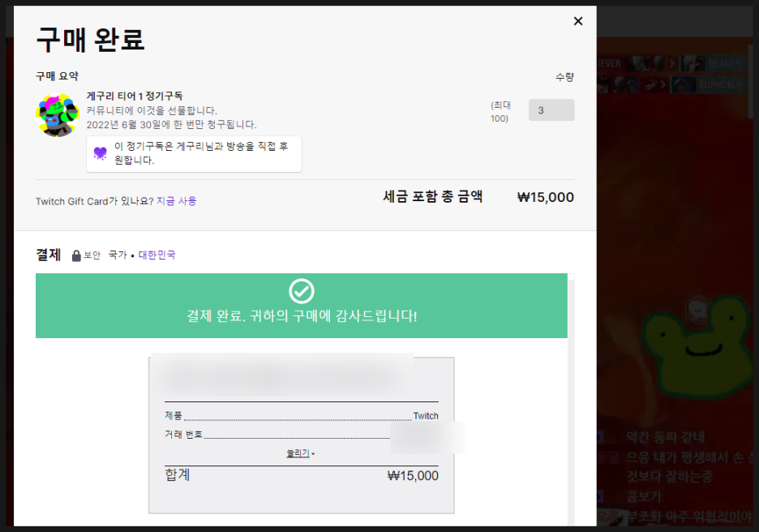Change country by clicking 대한민국
Screen dimensions: 759x532
click(157, 255)
